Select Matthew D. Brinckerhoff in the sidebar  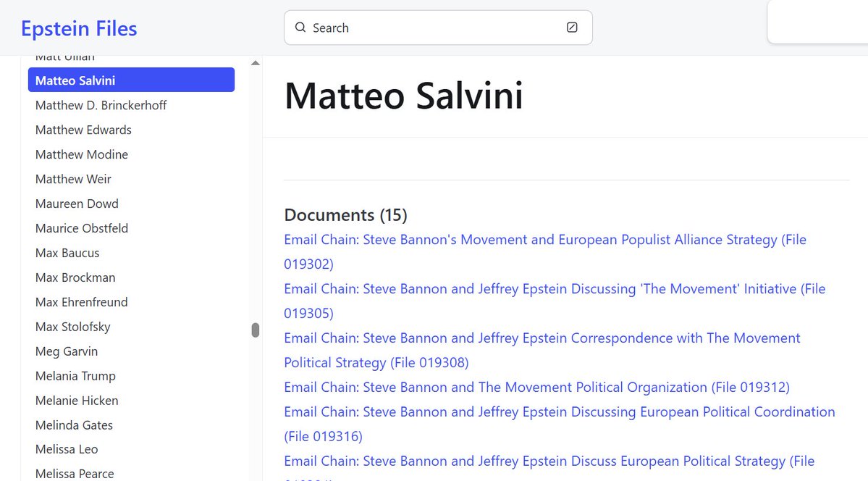(x=101, y=105)
